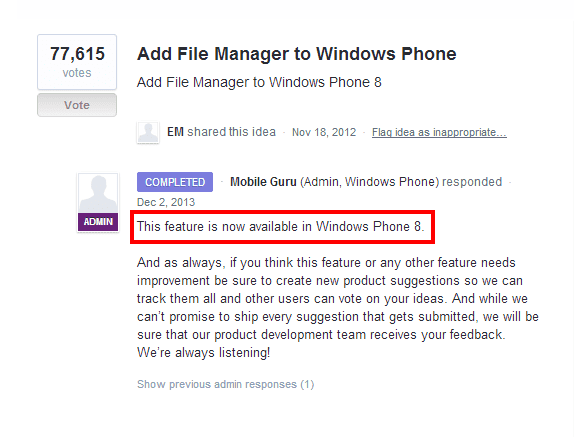The image size is (574, 437).
Task: Click the purple ADMIN badge
Action: point(98,222)
